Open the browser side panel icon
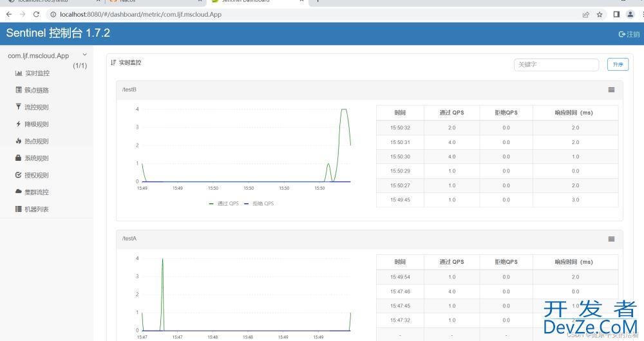The width and height of the screenshot is (644, 341). point(616,14)
